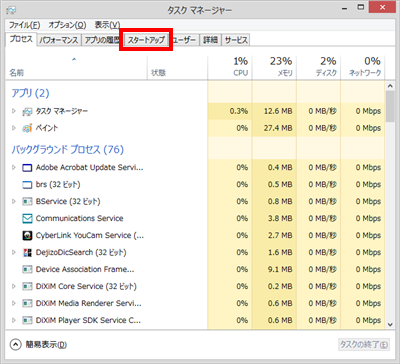Click the brs (32 ビット) process icon
The image size is (400, 364).
[27, 185]
